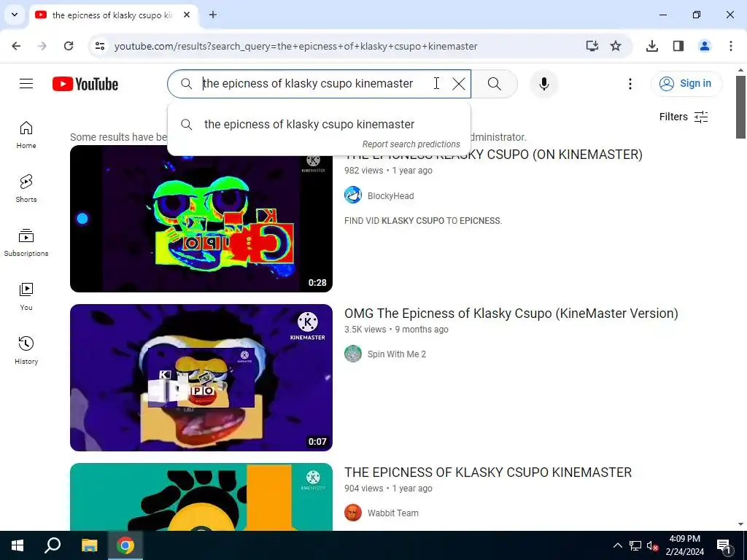747x560 pixels.
Task: Expand the tab search dropdown arrow
Action: [15, 15]
